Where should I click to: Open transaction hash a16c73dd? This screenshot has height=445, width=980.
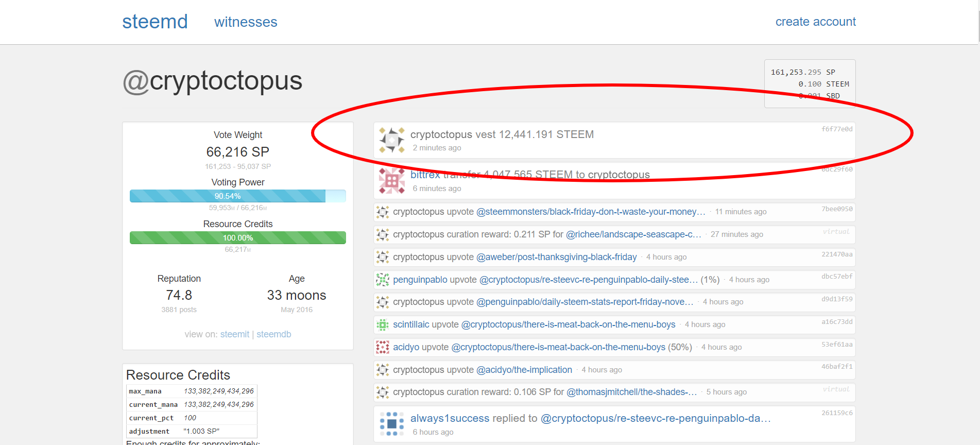click(x=837, y=322)
